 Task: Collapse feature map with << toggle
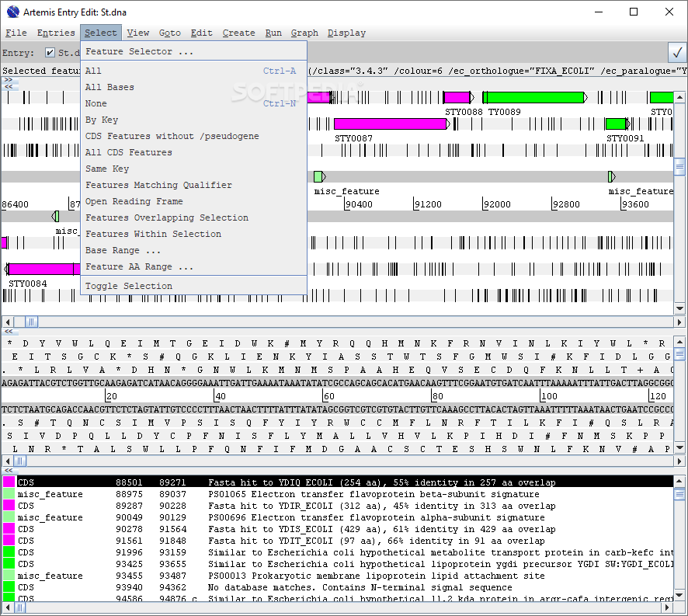pyautogui.click(x=9, y=86)
